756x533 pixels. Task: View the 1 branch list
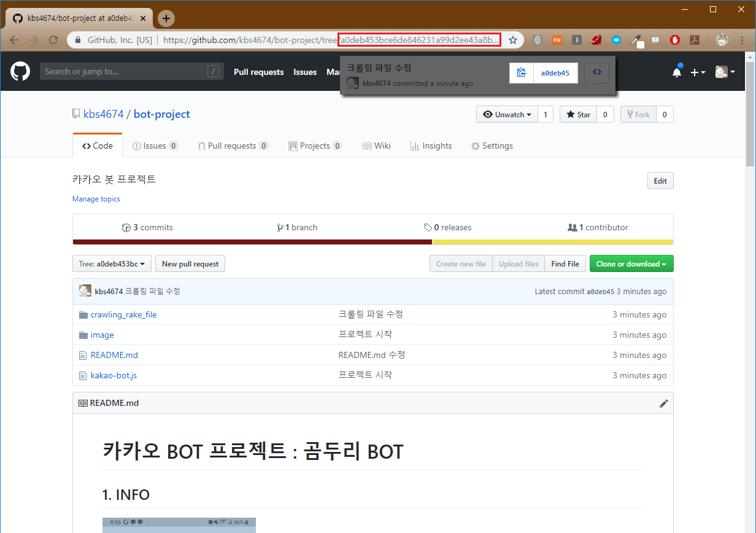298,228
